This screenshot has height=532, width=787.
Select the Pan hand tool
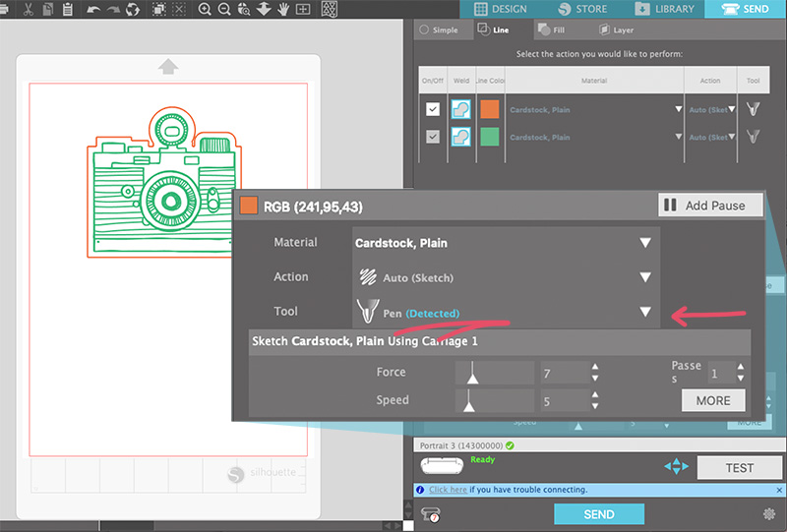click(283, 9)
